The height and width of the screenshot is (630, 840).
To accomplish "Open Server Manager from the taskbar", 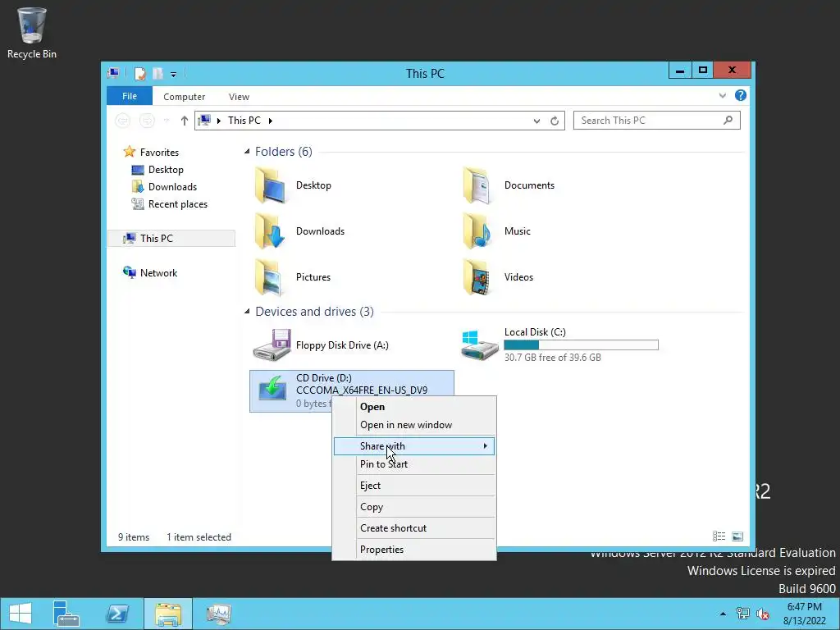I will tap(66, 614).
